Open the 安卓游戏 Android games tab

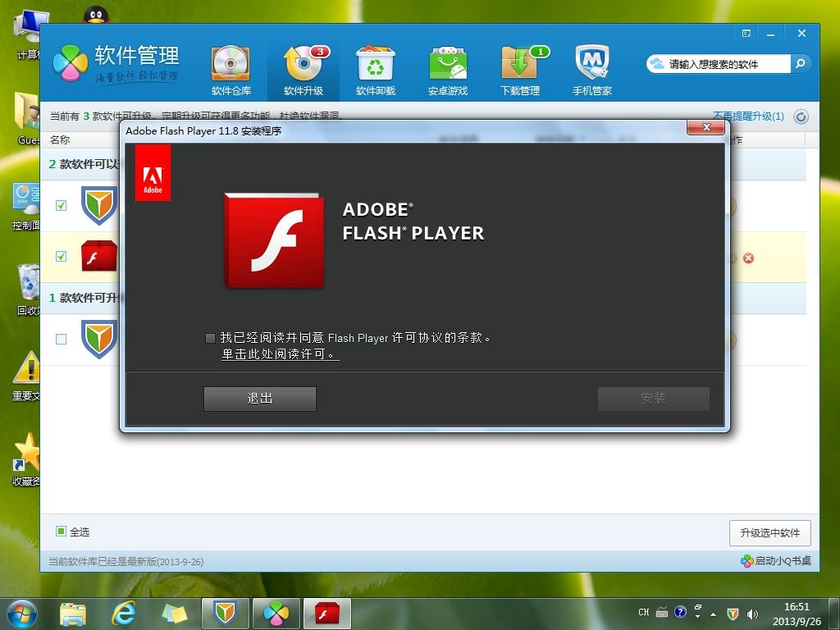pyautogui.click(x=448, y=71)
